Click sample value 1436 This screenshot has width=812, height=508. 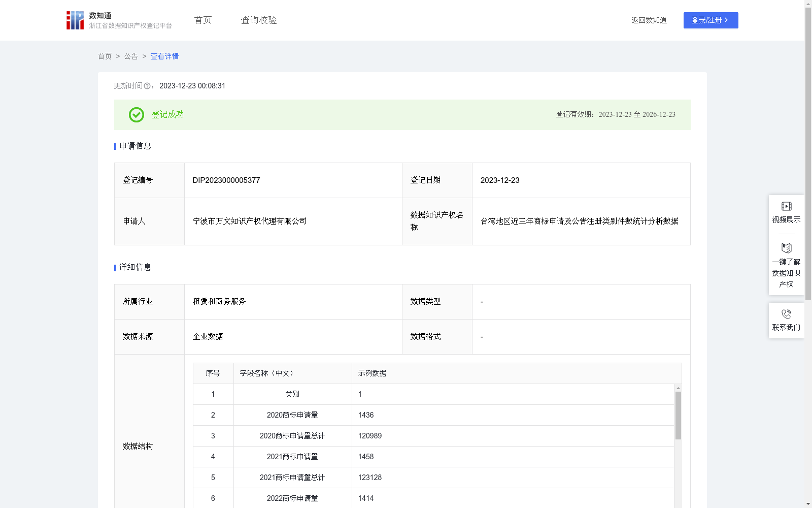coord(366,415)
